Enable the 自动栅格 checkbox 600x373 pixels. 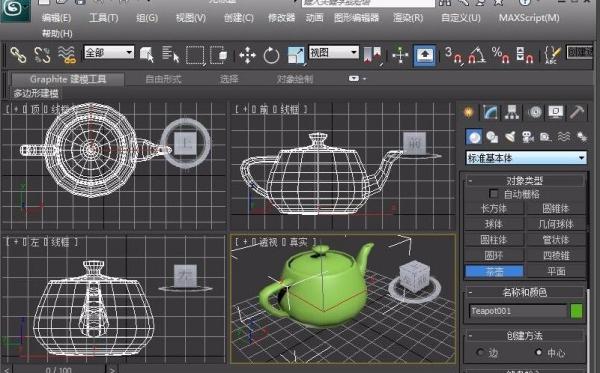pyautogui.click(x=494, y=194)
